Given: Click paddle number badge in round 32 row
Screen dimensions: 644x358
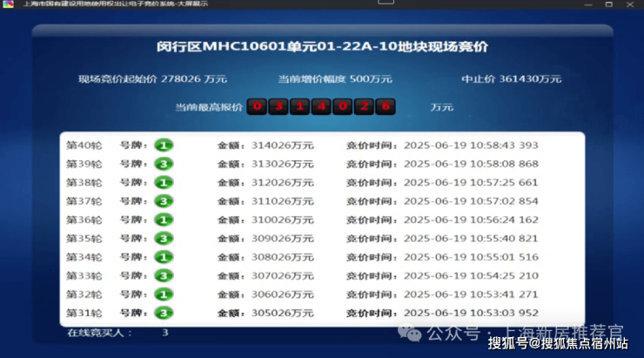Looking at the screenshot, I should pos(164,294).
